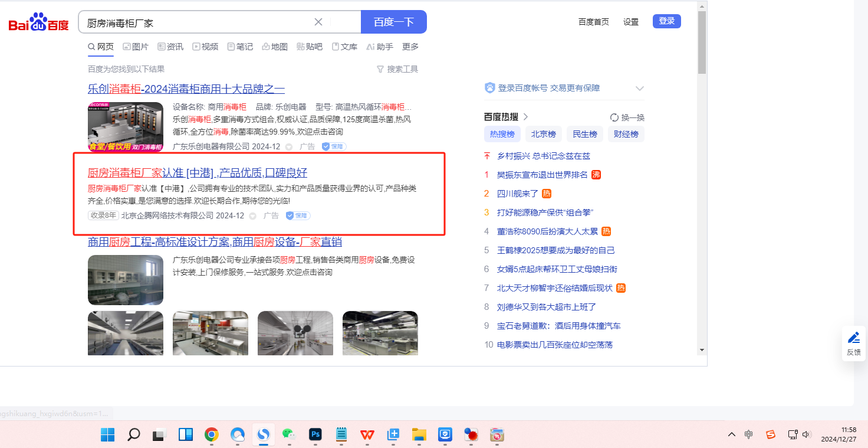The image size is (868, 448).
Task: Expand the 登录百度帐号 banner chevron
Action: (640, 88)
